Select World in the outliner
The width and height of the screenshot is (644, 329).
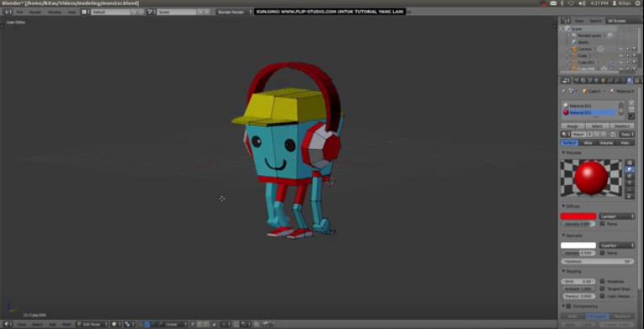(583, 42)
